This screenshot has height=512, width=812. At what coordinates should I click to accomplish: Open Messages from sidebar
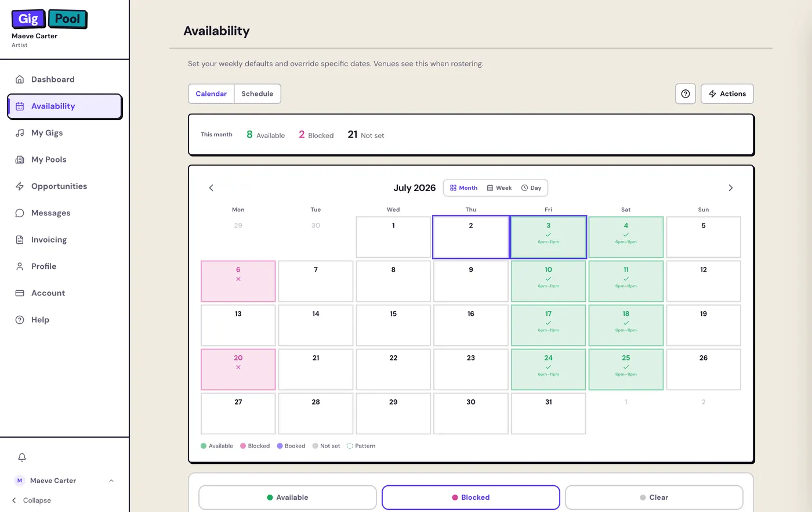(64, 213)
